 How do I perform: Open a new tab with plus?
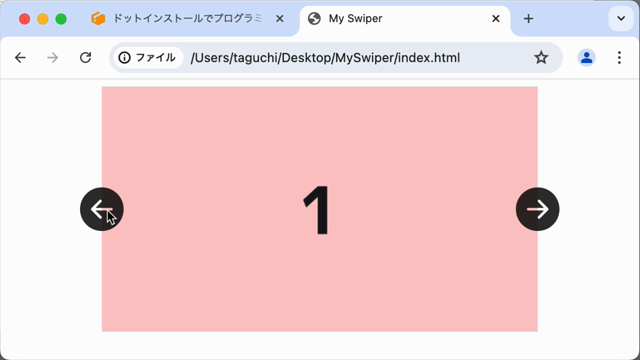[x=528, y=19]
